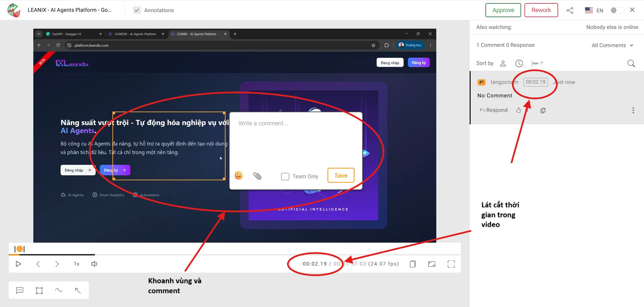Screen dimensions: 644x307
Task: Click the Approve button
Action: 503,10
